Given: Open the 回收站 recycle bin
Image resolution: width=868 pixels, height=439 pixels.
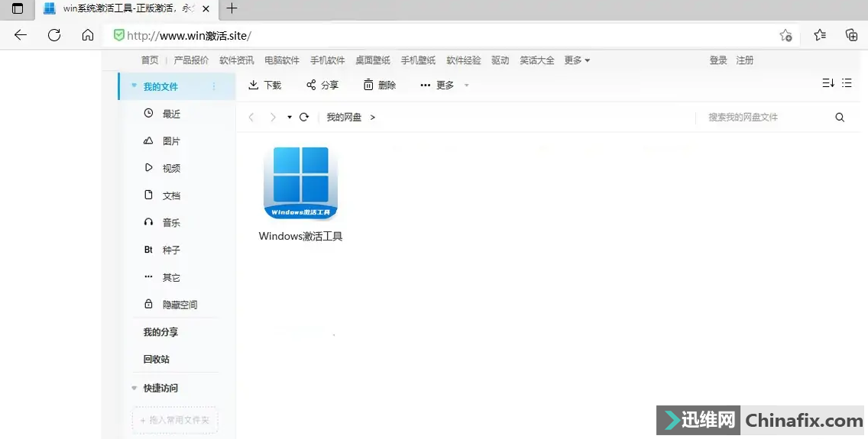Looking at the screenshot, I should 156,360.
